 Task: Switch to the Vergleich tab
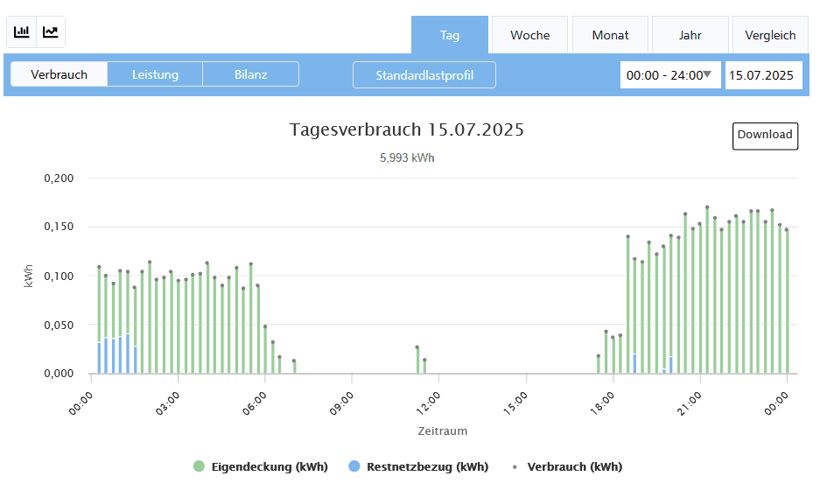pyautogui.click(x=770, y=35)
